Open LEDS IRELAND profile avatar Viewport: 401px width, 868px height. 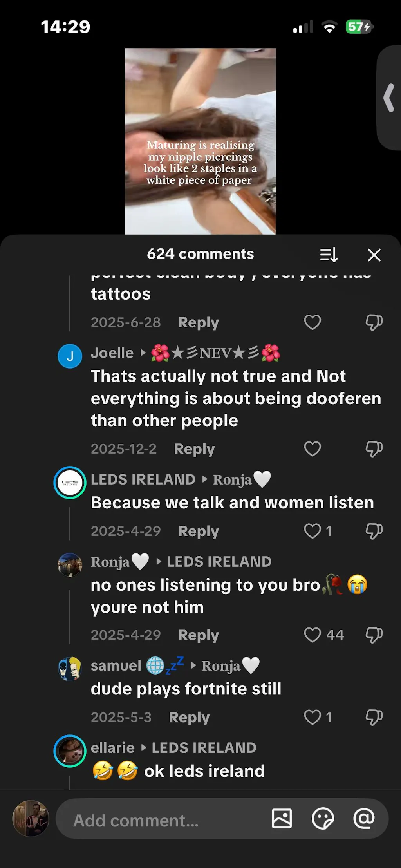pos(70,483)
